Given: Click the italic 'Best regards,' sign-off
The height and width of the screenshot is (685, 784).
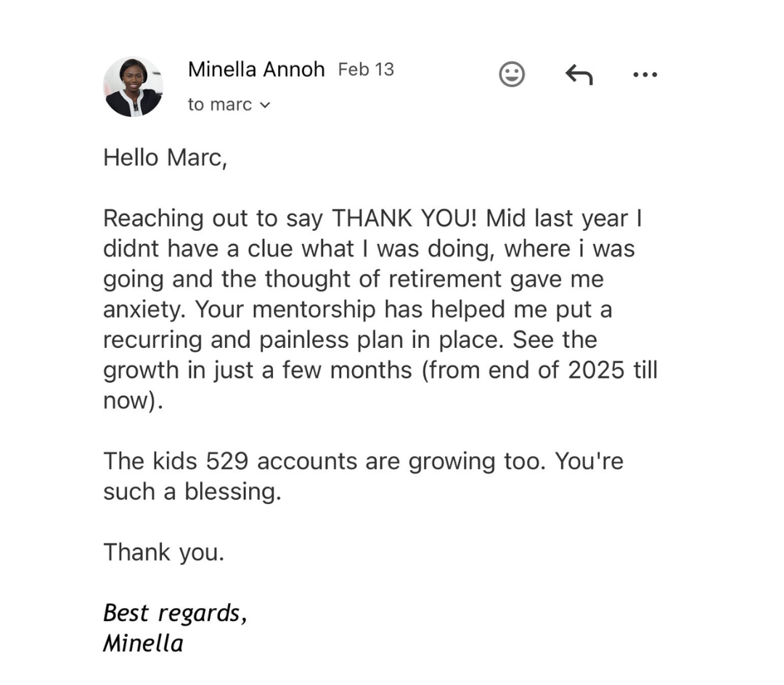Looking at the screenshot, I should coord(175,613).
